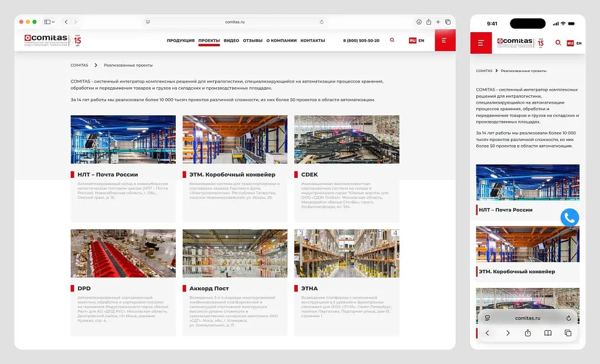The height and width of the screenshot is (364, 600).
Task: Click the COMITAS breadcrumb link on desktop
Action: coord(79,66)
